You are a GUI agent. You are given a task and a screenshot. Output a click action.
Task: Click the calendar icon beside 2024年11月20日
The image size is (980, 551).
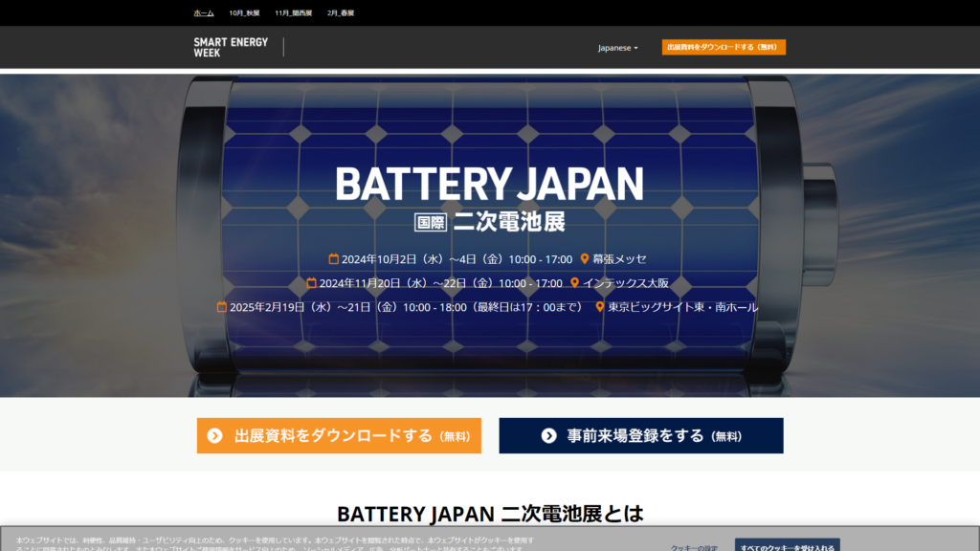click(x=311, y=283)
